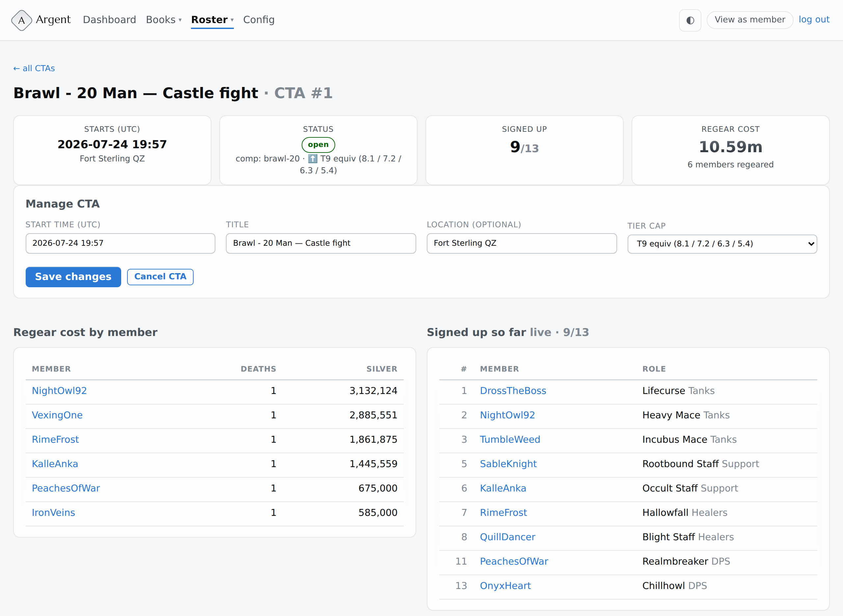Click the Cancel CTA button
Image resolution: width=843 pixels, height=616 pixels.
point(160,277)
